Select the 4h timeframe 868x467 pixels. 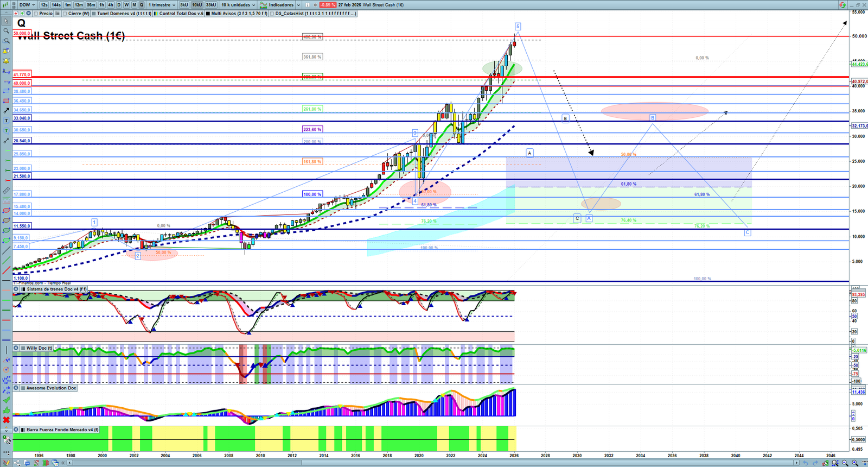tap(111, 5)
